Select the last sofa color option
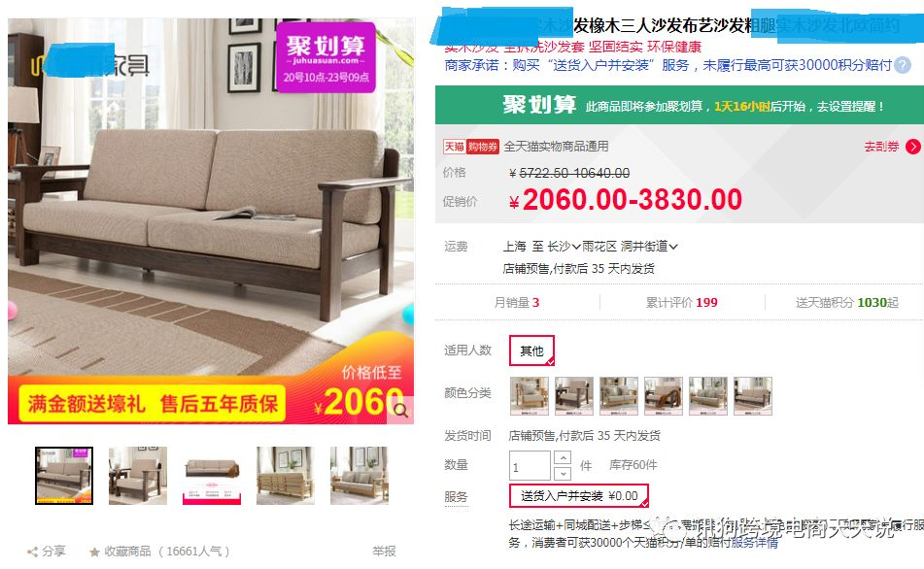 753,396
